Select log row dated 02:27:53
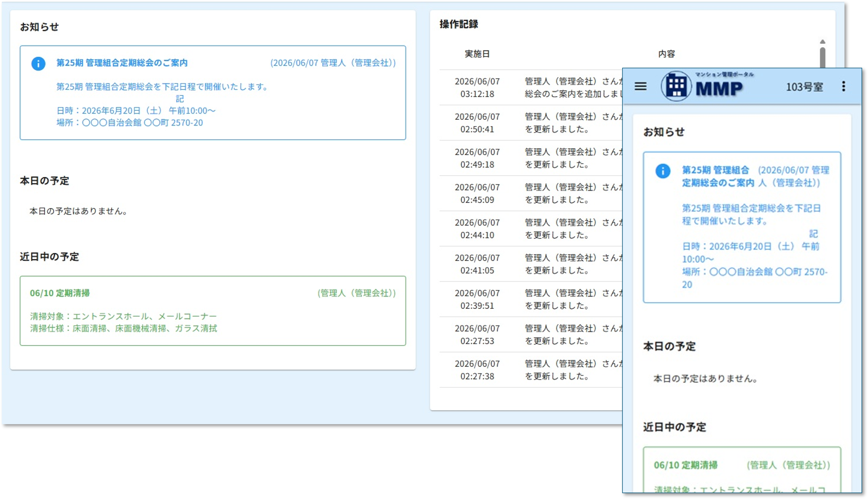The image size is (868, 499). [x=531, y=334]
